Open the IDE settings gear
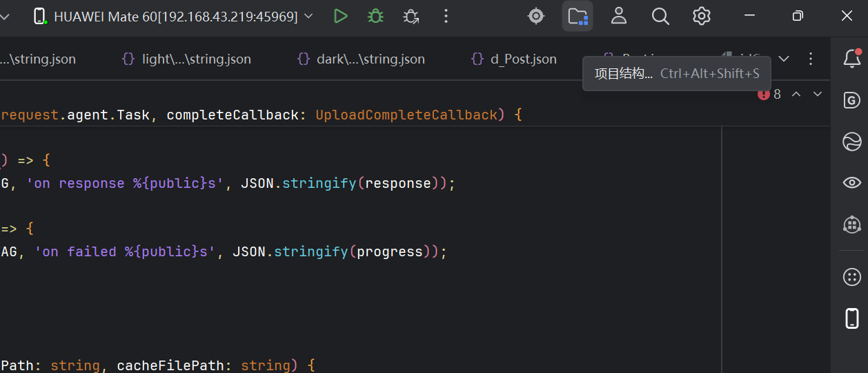The height and width of the screenshot is (373, 868). pyautogui.click(x=702, y=16)
